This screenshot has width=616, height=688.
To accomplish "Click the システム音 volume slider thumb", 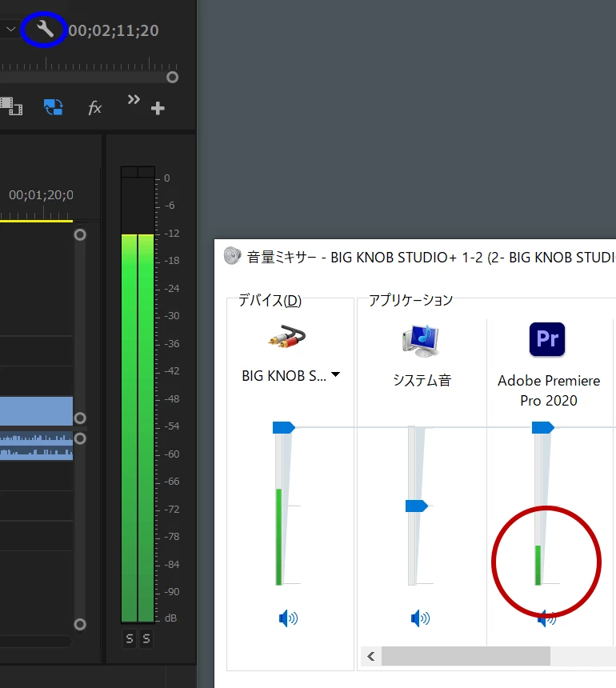I will coord(416,506).
